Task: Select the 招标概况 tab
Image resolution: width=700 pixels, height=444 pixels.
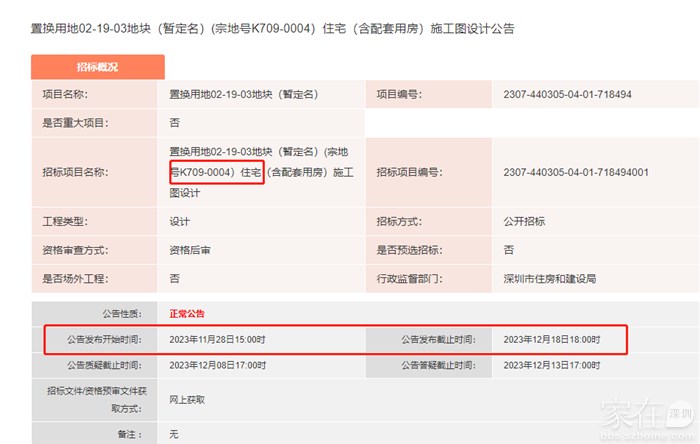Action: point(97,67)
